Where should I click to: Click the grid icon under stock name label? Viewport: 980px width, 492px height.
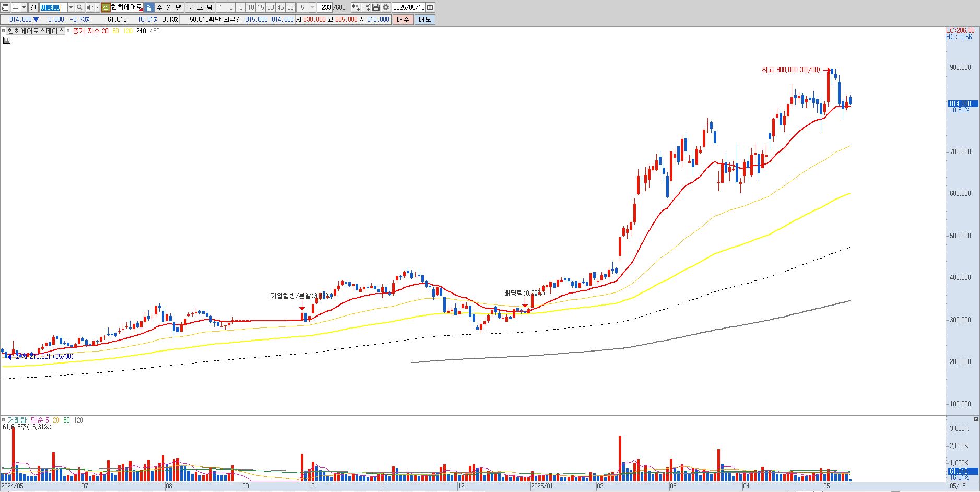pyautogui.click(x=6, y=40)
